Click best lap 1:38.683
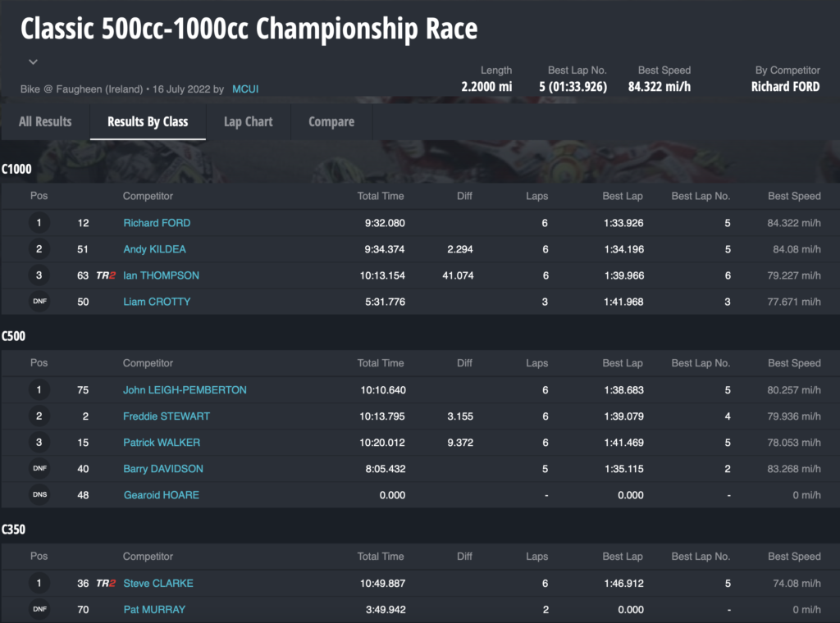The image size is (840, 623). click(624, 389)
